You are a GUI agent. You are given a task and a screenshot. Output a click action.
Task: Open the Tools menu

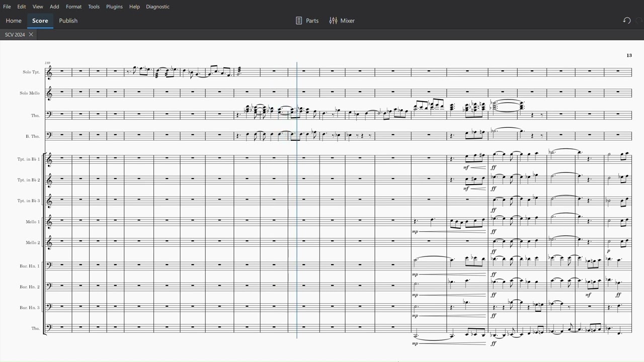94,7
